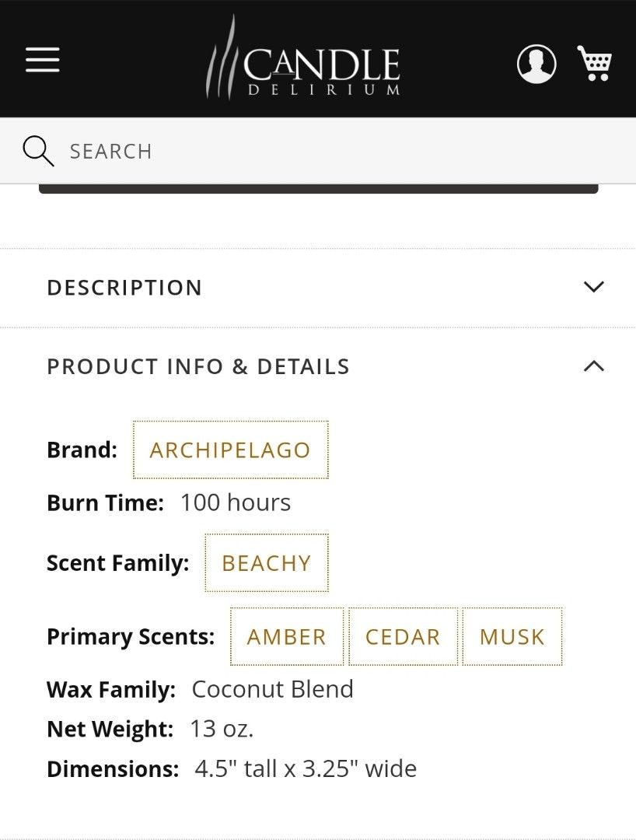Open the ARCHIPELAGO brand link
This screenshot has height=840, width=636.
229,450
